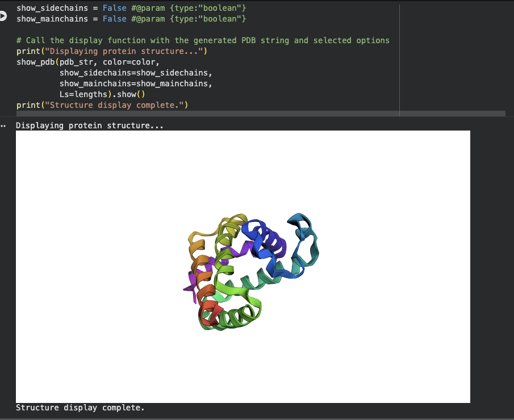Click the 'show_sidechains=show_sidechains,' argument line

[136, 73]
